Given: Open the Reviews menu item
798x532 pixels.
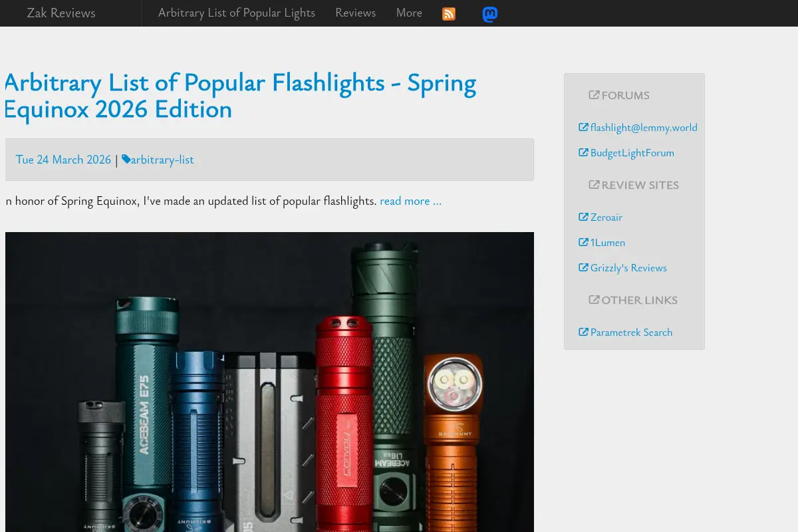Looking at the screenshot, I should click(355, 13).
